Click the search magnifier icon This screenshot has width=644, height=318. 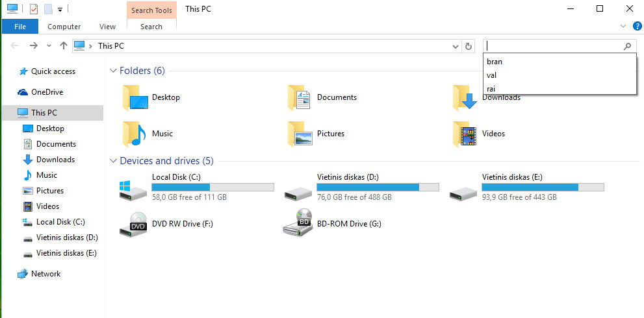pos(627,46)
